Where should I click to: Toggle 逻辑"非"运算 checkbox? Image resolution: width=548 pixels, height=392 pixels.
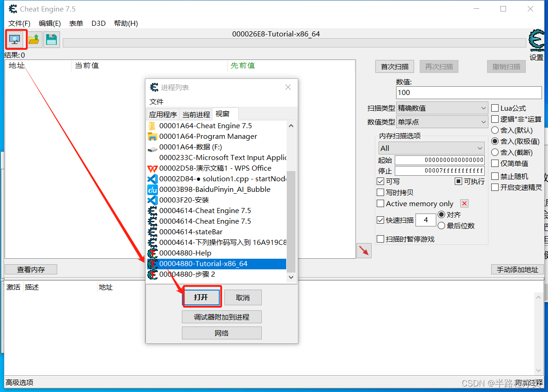point(495,119)
